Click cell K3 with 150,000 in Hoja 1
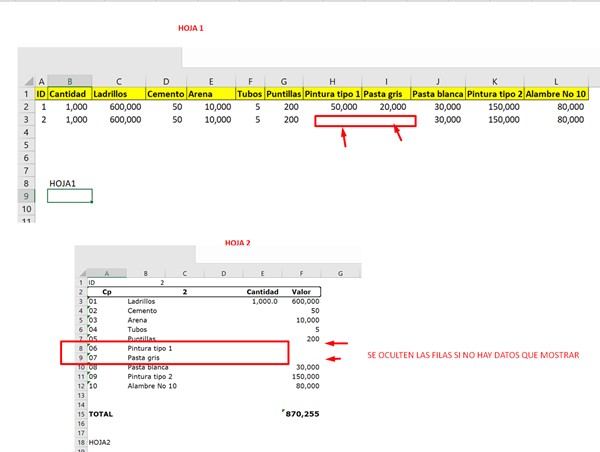The height and width of the screenshot is (452, 600). point(495,119)
